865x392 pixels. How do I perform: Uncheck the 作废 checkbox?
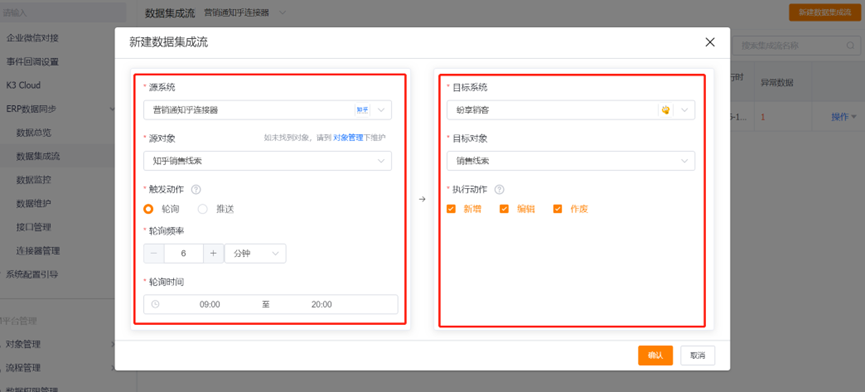point(558,209)
